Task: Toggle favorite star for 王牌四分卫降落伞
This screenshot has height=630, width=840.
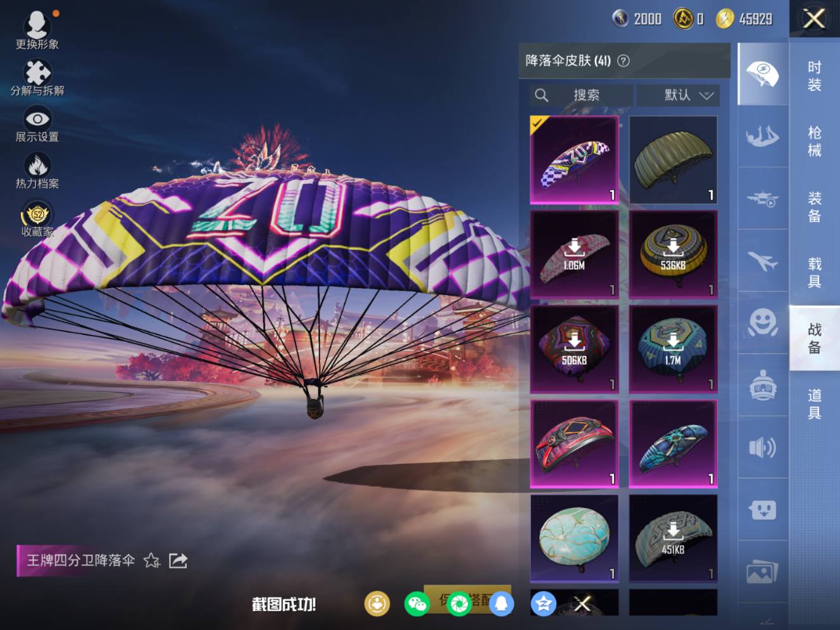Action: click(152, 560)
